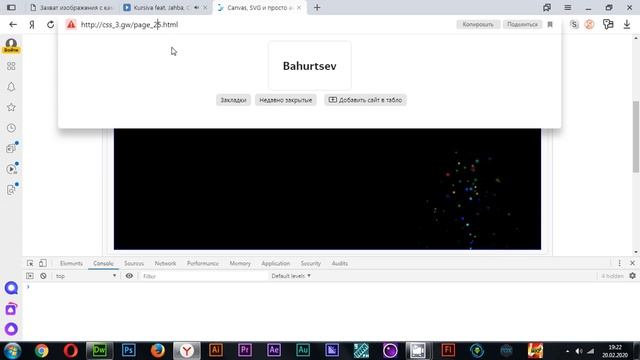This screenshot has height=360, width=640.
Task: Open favorites star in sidebar
Action: click(x=11, y=107)
